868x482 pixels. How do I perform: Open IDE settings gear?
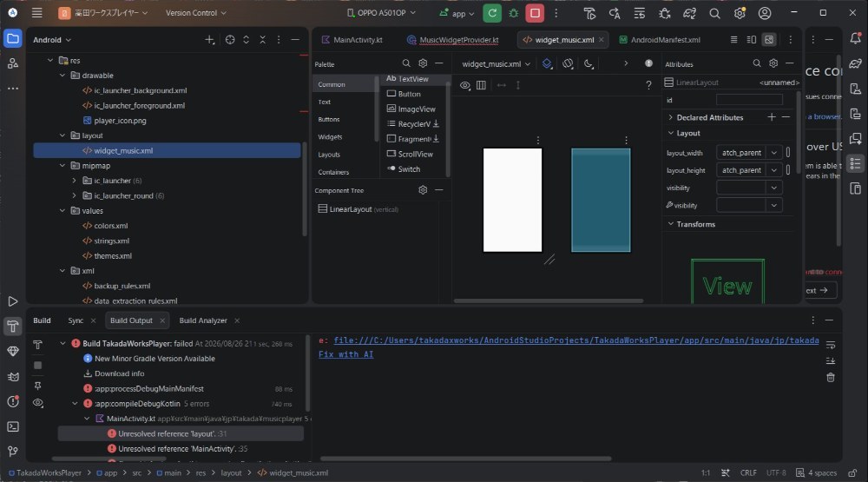point(740,13)
